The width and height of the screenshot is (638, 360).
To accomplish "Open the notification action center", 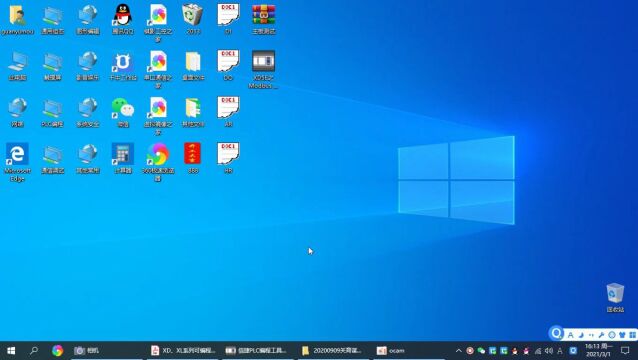I will click(625, 351).
